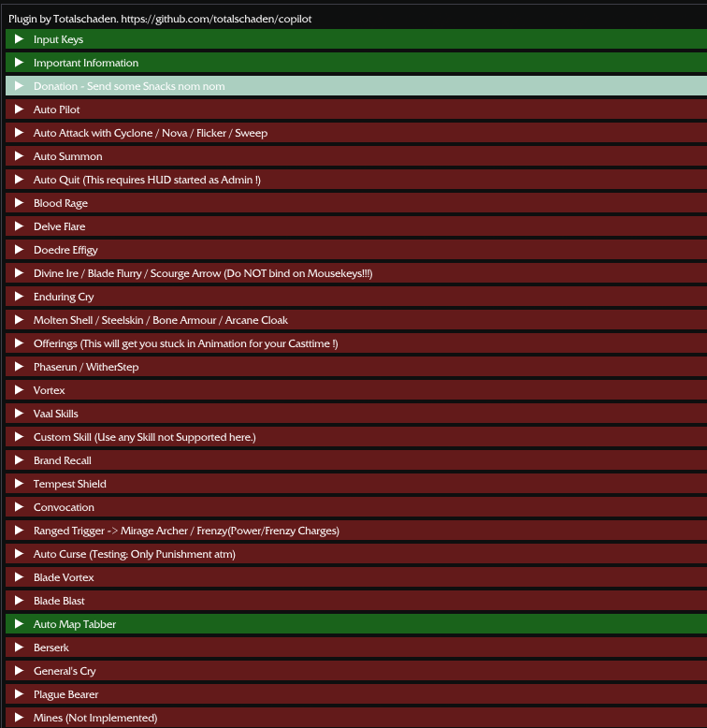Viewport: 707px width, 728px height.
Task: Click the 'Delve Flare' label
Action: (x=59, y=226)
